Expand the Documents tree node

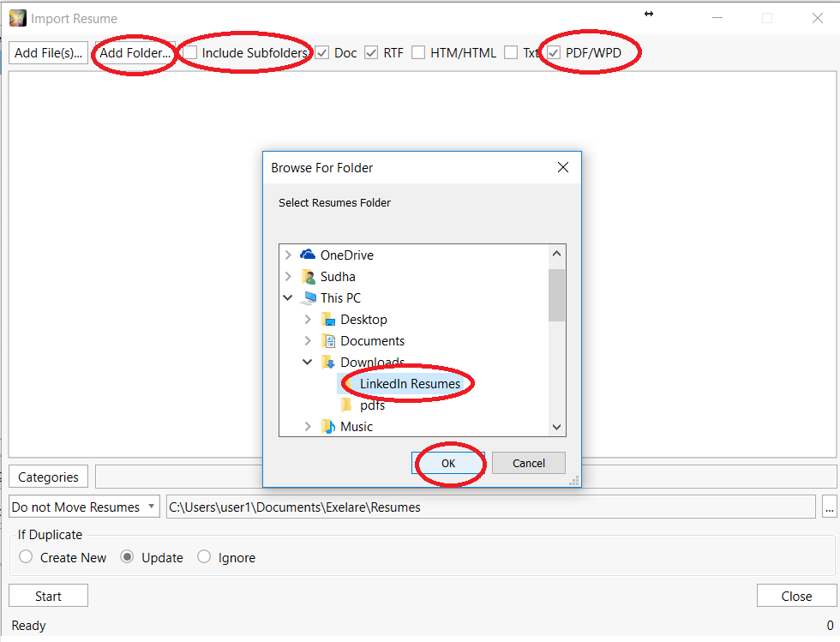(x=308, y=341)
